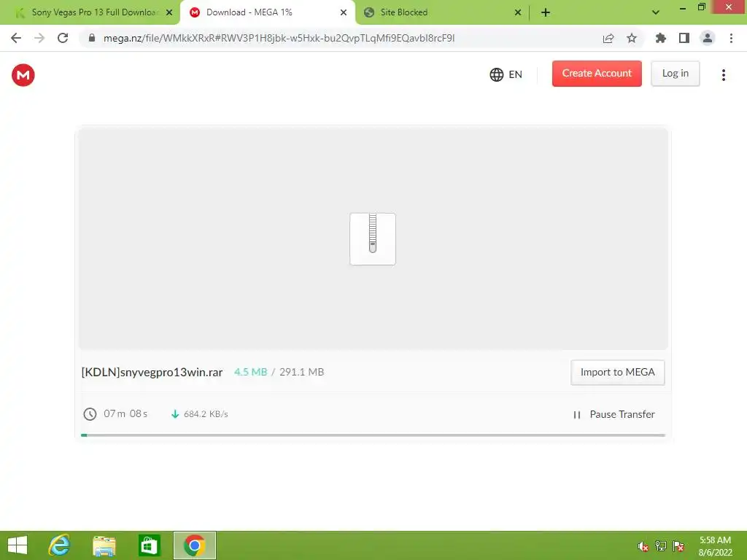747x560 pixels.
Task: Pause the file transfer
Action: point(614,414)
